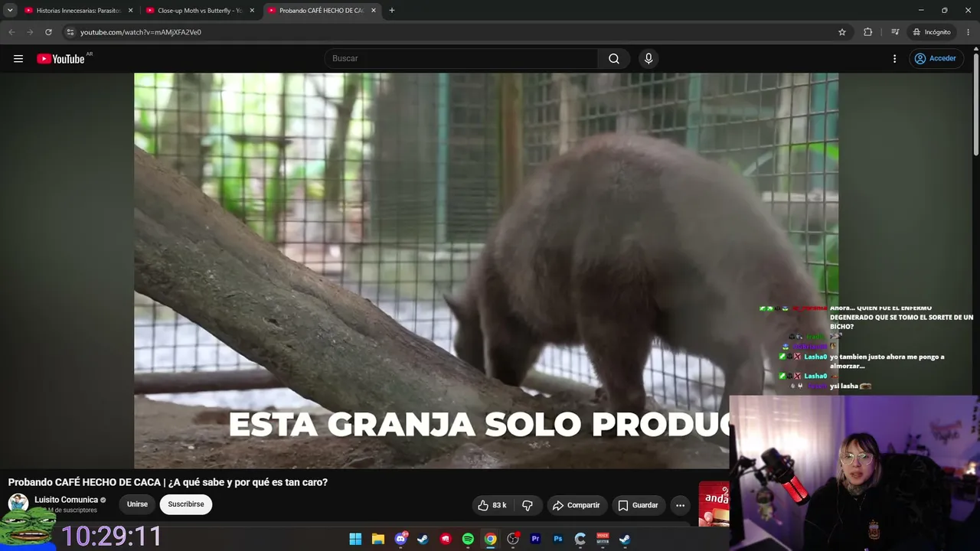Open Luisito Comunica channel avatar
980x551 pixels.
[18, 504]
